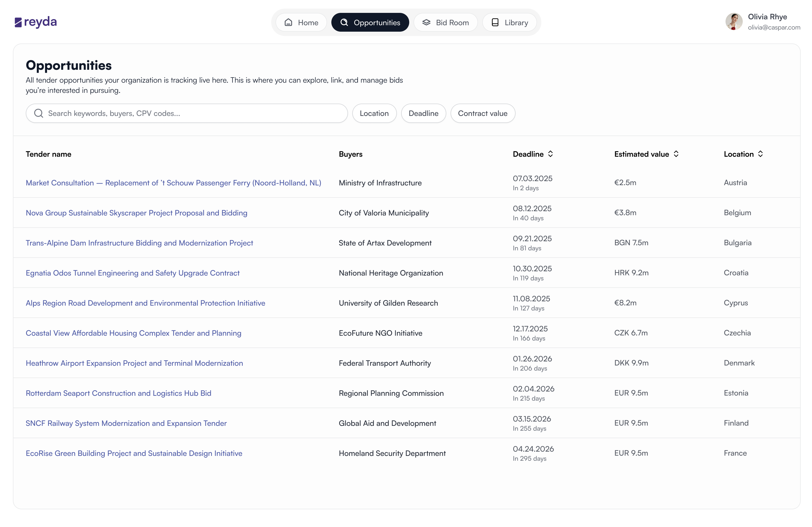
Task: Click the Tender name column header
Action: tap(48, 154)
